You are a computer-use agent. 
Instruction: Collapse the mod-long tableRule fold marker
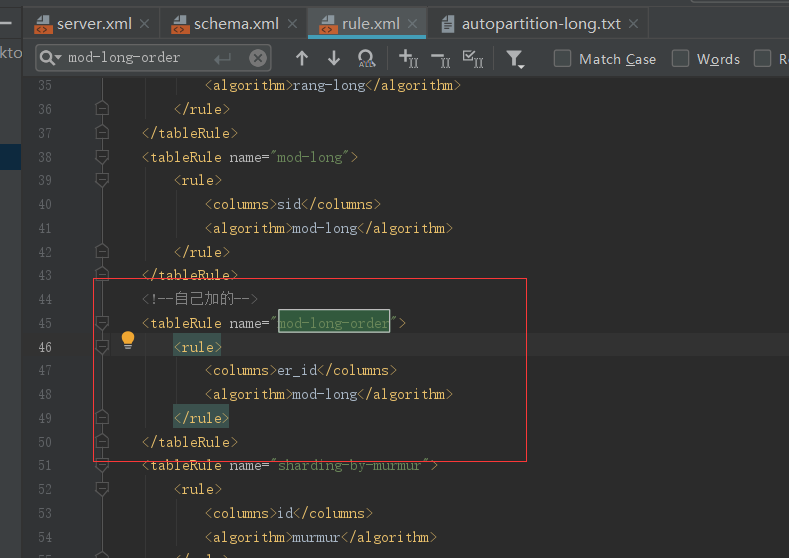[x=101, y=157]
